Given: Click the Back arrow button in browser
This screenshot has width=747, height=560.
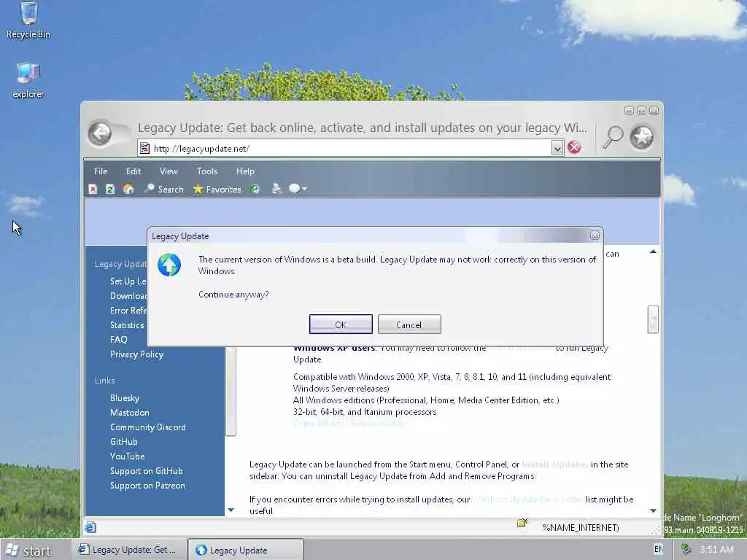Looking at the screenshot, I should pyautogui.click(x=101, y=133).
